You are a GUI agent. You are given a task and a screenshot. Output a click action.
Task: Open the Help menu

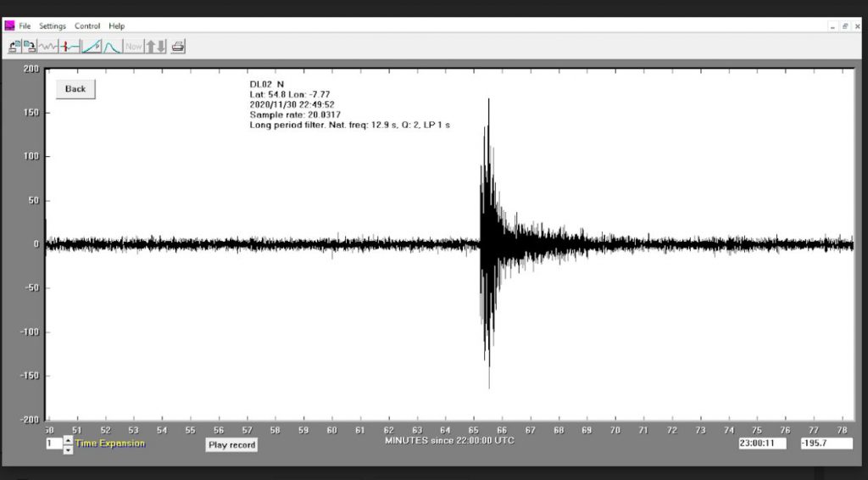(116, 26)
